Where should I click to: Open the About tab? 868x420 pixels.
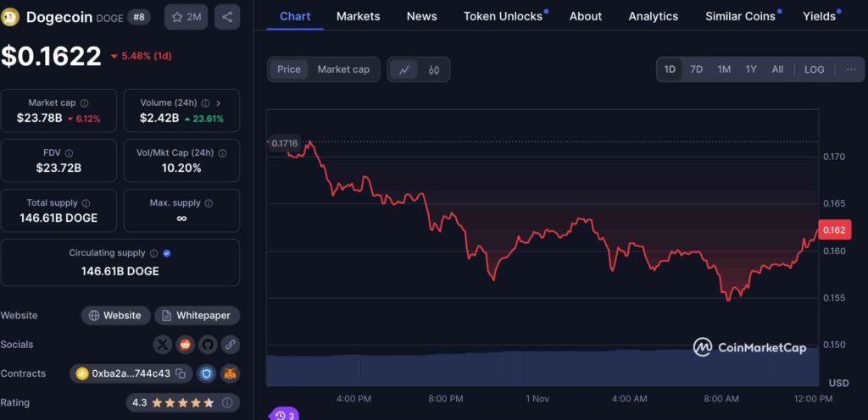(x=586, y=17)
